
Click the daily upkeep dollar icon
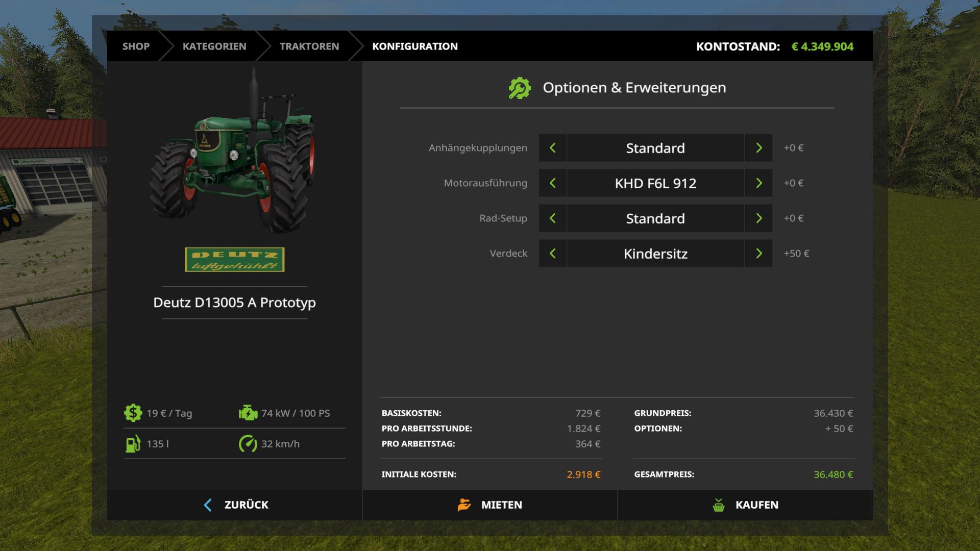coord(133,413)
